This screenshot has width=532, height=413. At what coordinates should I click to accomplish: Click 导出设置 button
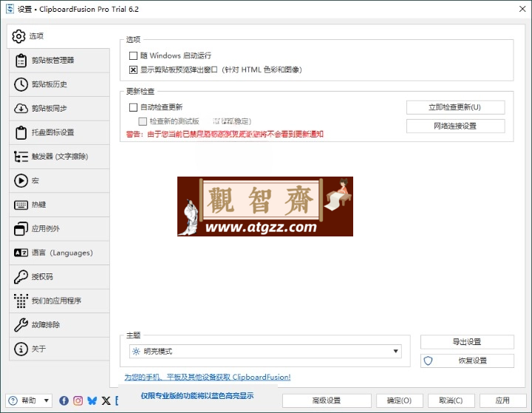coord(467,342)
